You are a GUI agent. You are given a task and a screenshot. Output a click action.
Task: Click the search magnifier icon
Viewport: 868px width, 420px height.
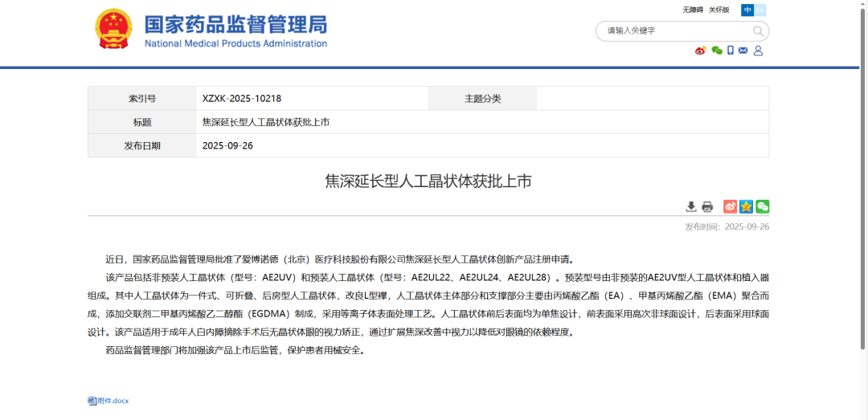click(758, 31)
